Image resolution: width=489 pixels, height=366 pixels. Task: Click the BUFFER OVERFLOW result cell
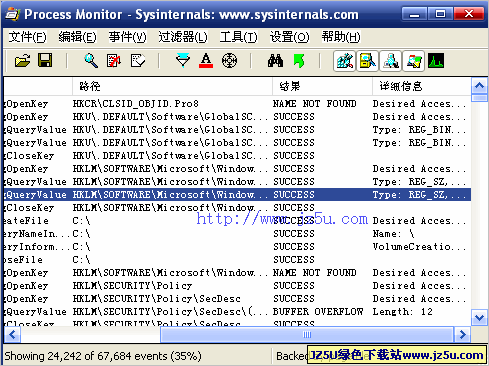(318, 312)
